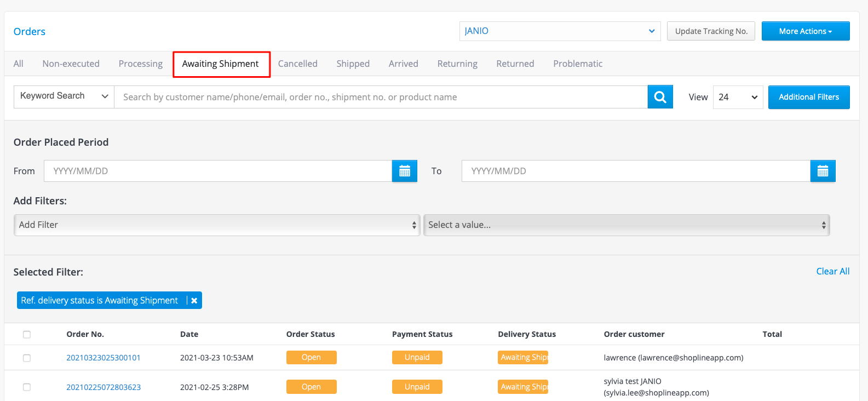Click the Order No. column header
868x401 pixels.
(x=85, y=334)
